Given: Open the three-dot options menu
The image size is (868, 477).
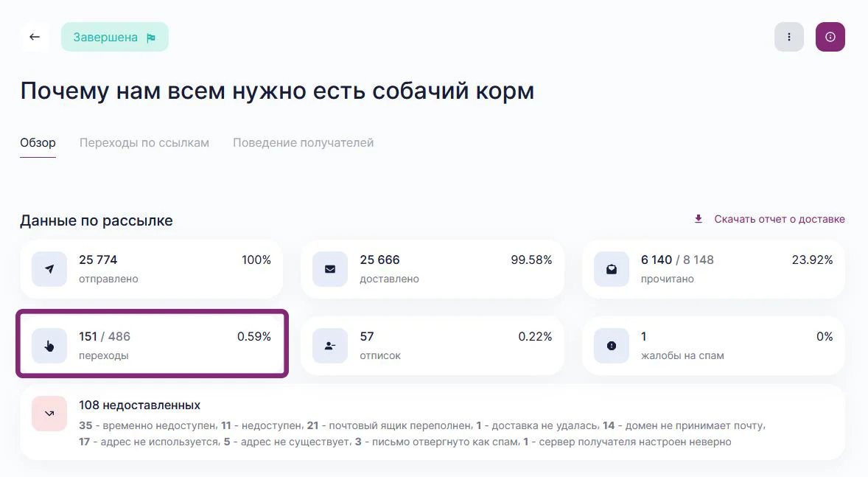Looking at the screenshot, I should [789, 37].
